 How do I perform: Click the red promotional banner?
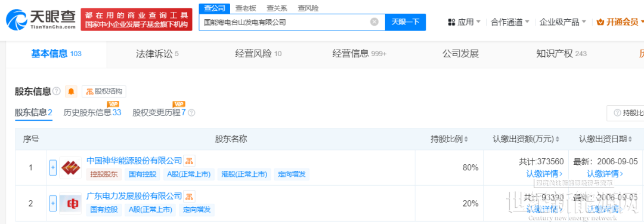pos(137,20)
